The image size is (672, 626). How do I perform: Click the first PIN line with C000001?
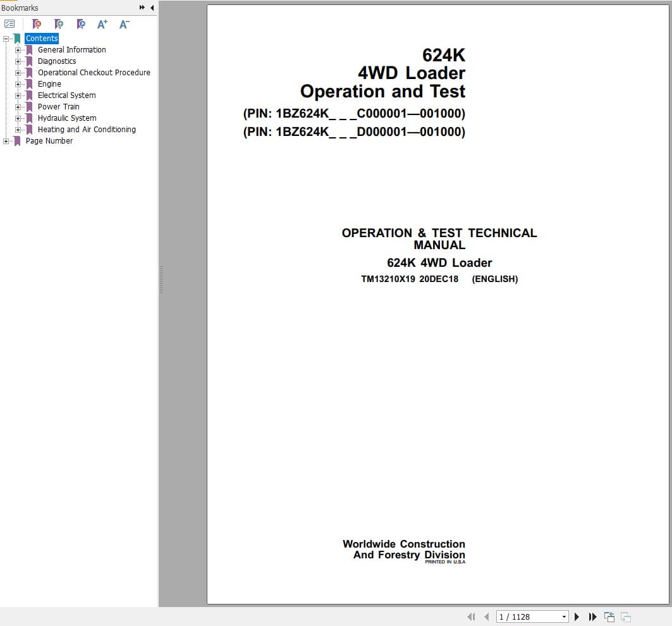click(354, 114)
